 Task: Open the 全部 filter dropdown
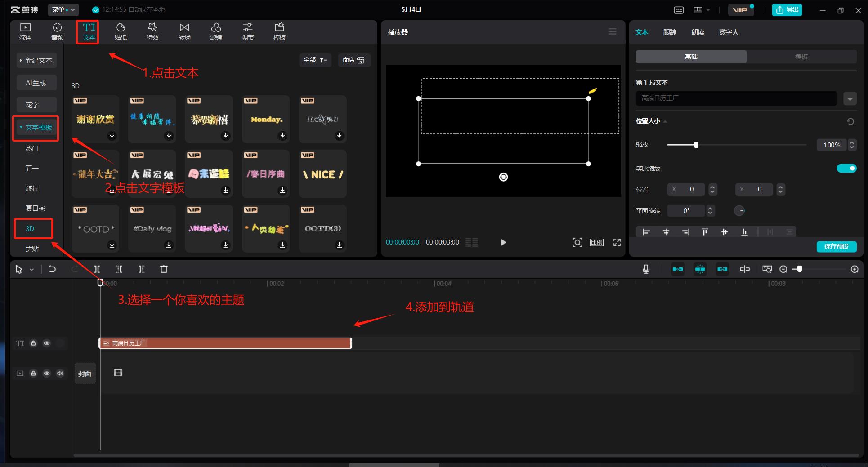click(x=315, y=60)
